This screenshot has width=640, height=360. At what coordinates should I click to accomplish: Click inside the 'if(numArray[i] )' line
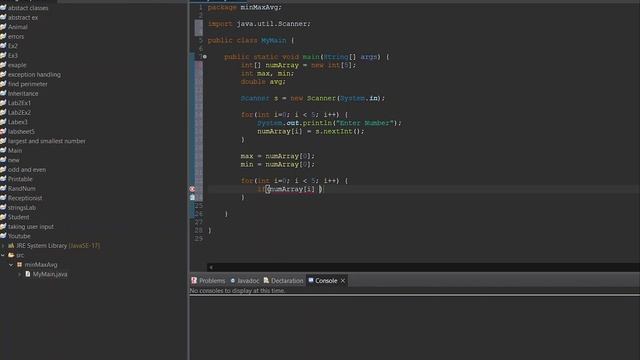pos(290,189)
